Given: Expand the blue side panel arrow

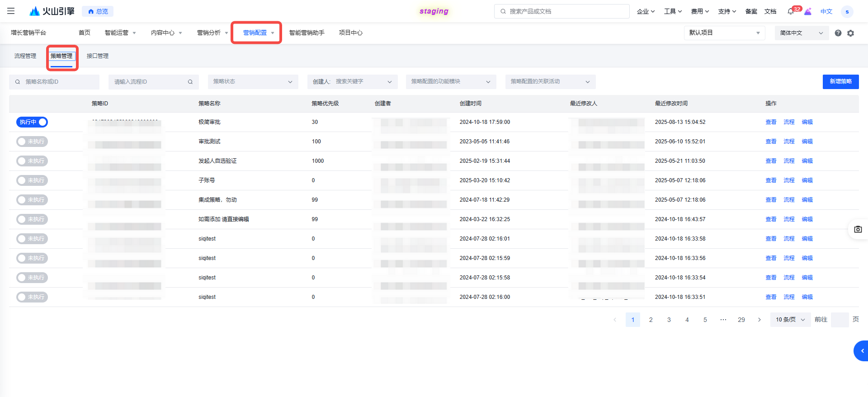Looking at the screenshot, I should click(x=862, y=351).
